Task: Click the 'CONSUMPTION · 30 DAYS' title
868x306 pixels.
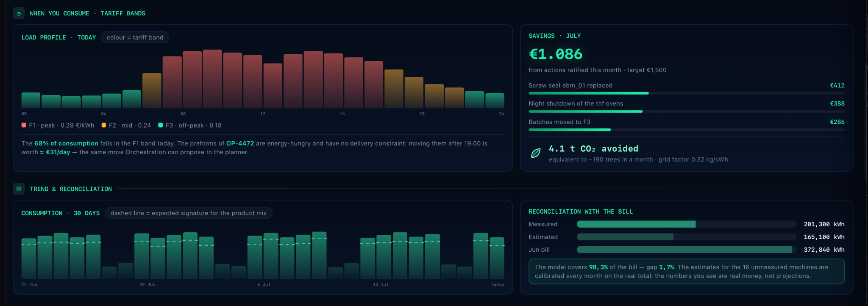Action: coord(61,213)
